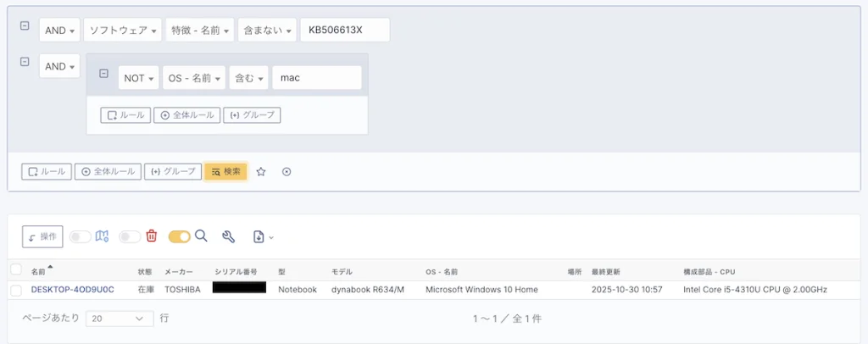
Task: Click the mac value input field
Action: pyautogui.click(x=317, y=78)
